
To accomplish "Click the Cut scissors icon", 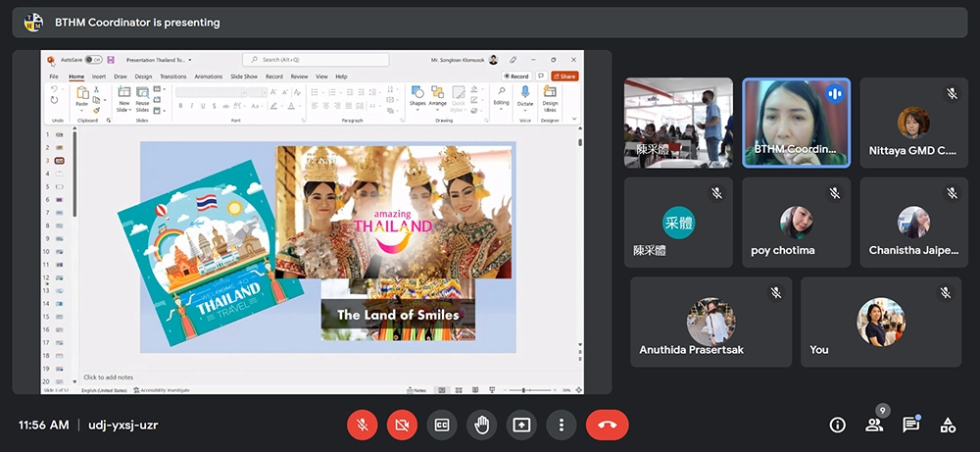I will (x=97, y=89).
